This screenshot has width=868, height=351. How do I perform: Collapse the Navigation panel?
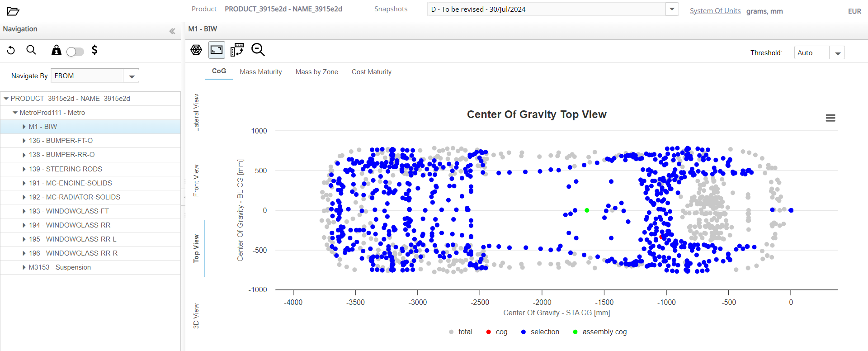pyautogui.click(x=172, y=31)
